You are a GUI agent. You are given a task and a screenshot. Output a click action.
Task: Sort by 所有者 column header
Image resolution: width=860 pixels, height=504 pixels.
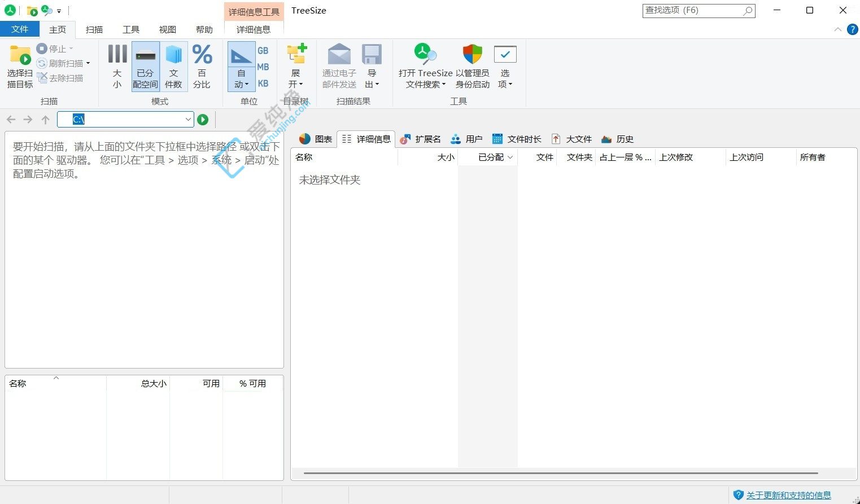pyautogui.click(x=827, y=157)
